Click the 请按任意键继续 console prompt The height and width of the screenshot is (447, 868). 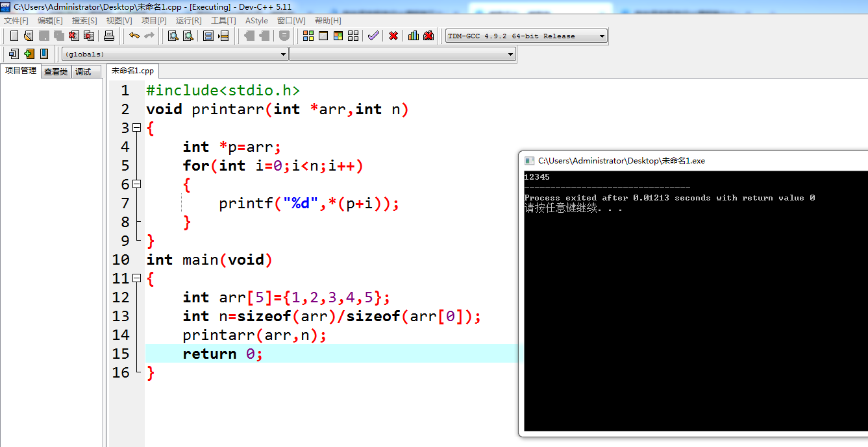573,208
